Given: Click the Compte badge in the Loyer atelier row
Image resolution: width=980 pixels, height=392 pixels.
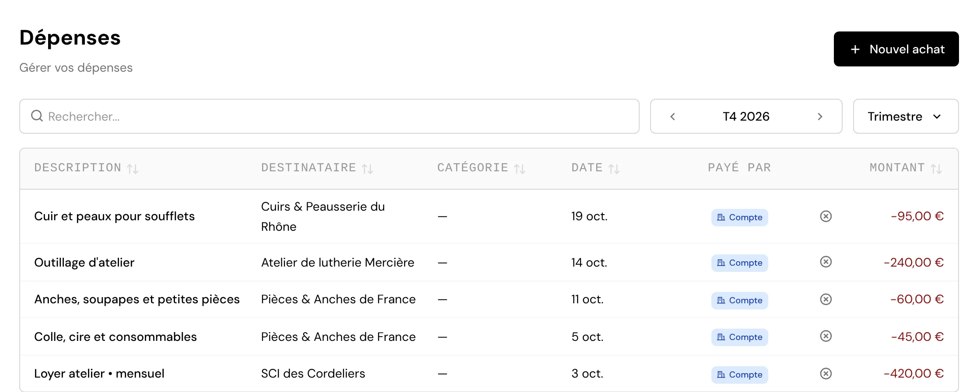Looking at the screenshot, I should pos(739,375).
